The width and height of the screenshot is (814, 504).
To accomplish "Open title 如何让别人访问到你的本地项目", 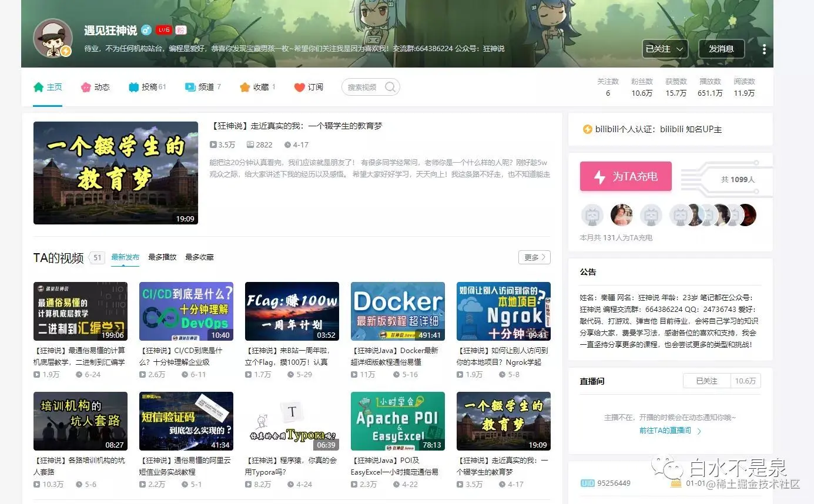I will pos(503,356).
